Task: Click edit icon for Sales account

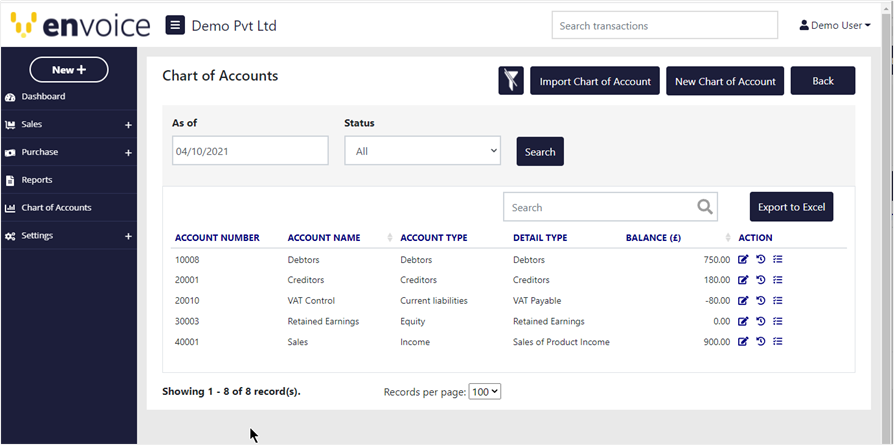Action: pos(743,342)
